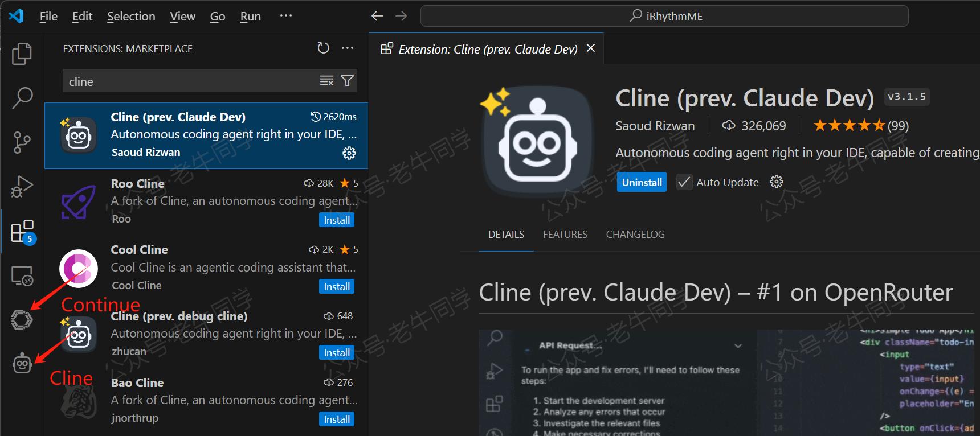Open the Source Control view
The width and height of the screenshot is (980, 436).
(x=22, y=142)
